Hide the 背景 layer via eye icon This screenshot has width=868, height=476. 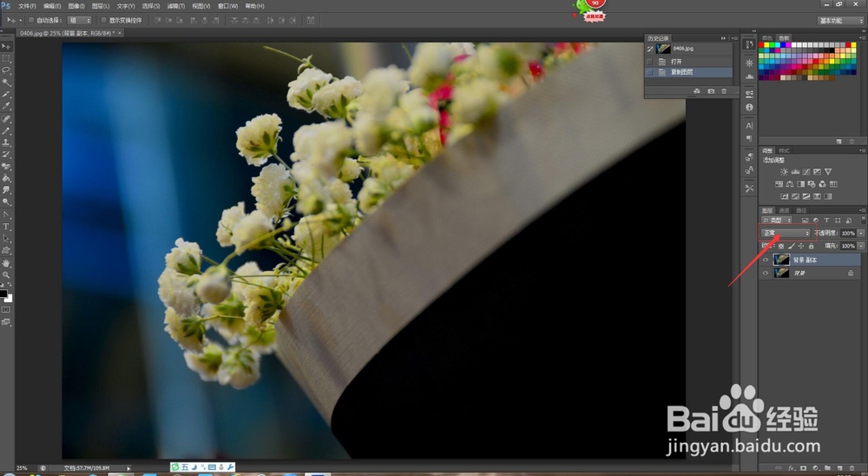[766, 273]
